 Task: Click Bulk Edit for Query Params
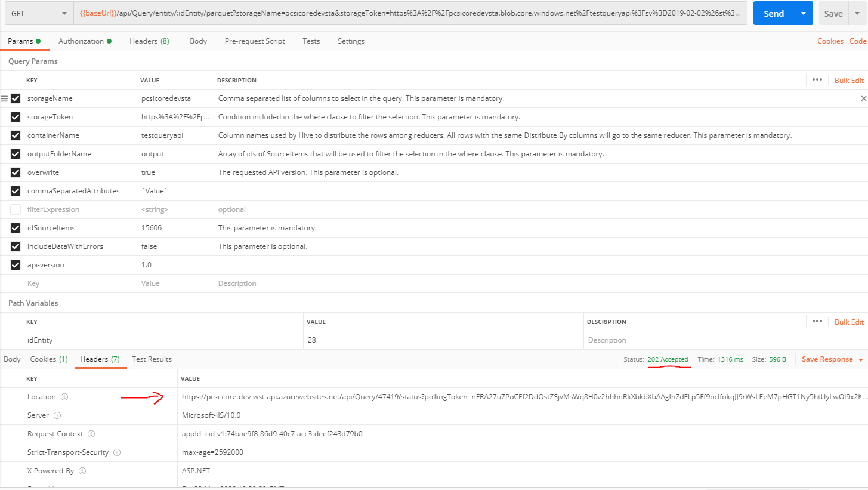pos(849,80)
